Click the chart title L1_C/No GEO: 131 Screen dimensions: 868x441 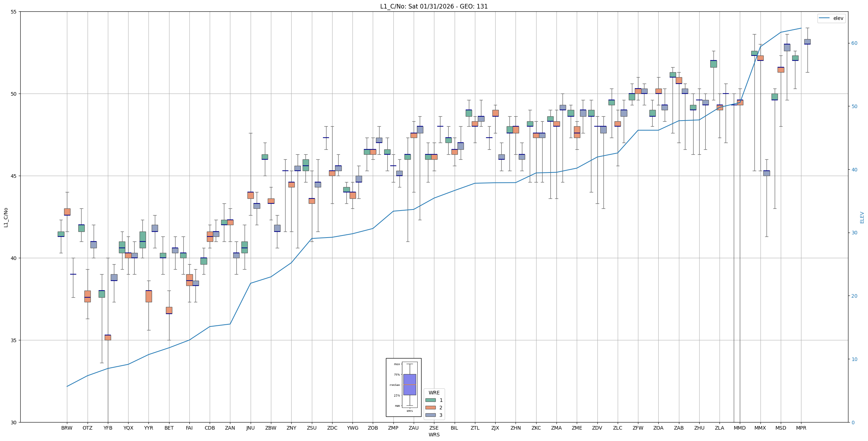coord(434,6)
